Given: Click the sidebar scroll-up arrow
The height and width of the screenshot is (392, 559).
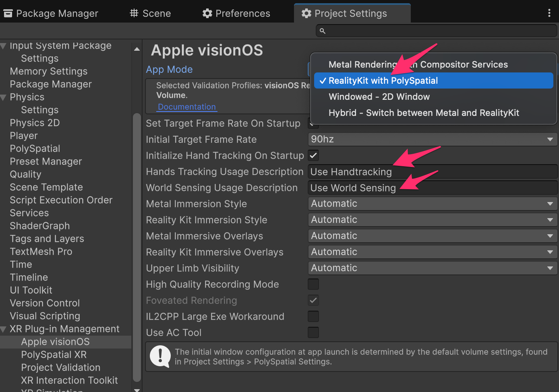Looking at the screenshot, I should (x=137, y=49).
